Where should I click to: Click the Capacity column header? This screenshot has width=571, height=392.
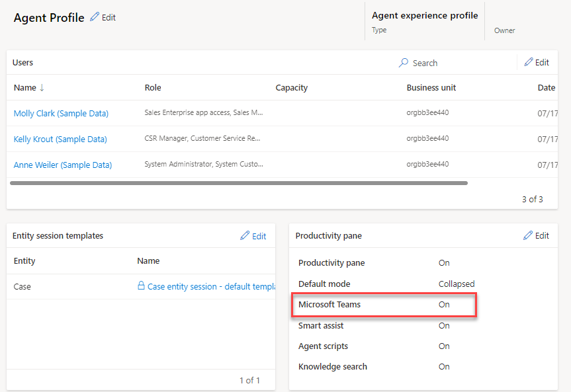pos(291,88)
